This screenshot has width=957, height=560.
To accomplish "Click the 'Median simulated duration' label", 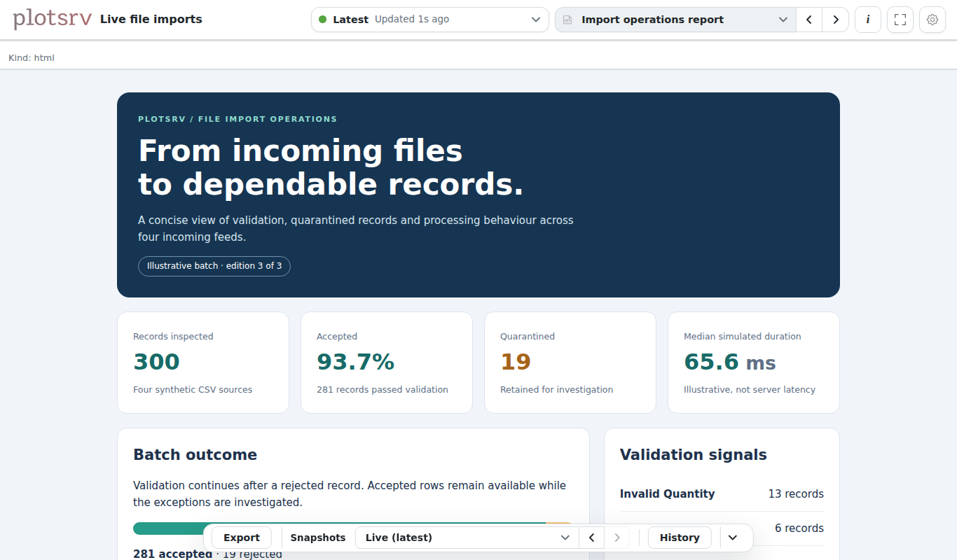I will [743, 337].
